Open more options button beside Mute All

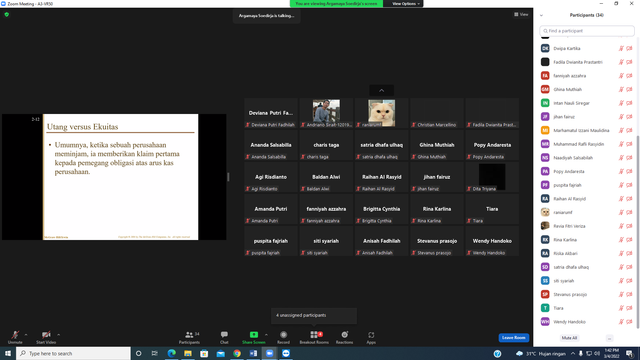609,338
